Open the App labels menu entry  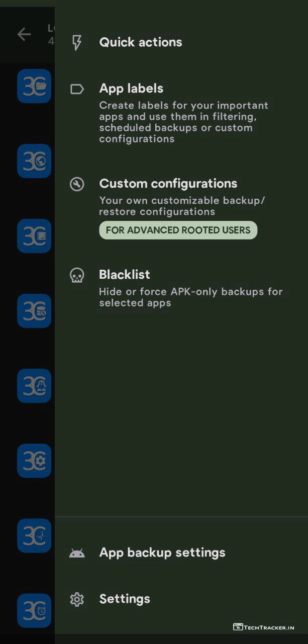(x=131, y=89)
